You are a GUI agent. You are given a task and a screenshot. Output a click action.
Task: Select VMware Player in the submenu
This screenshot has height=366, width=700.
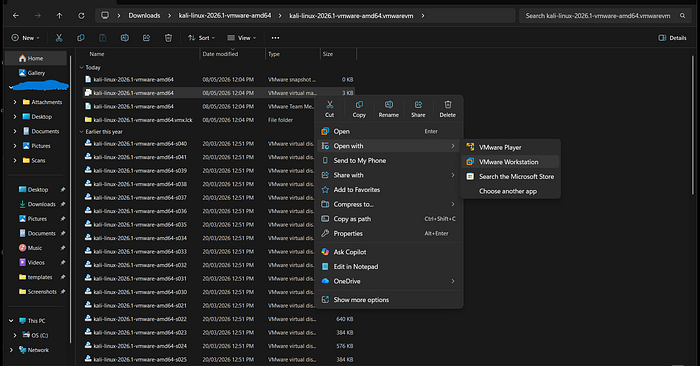point(510,147)
